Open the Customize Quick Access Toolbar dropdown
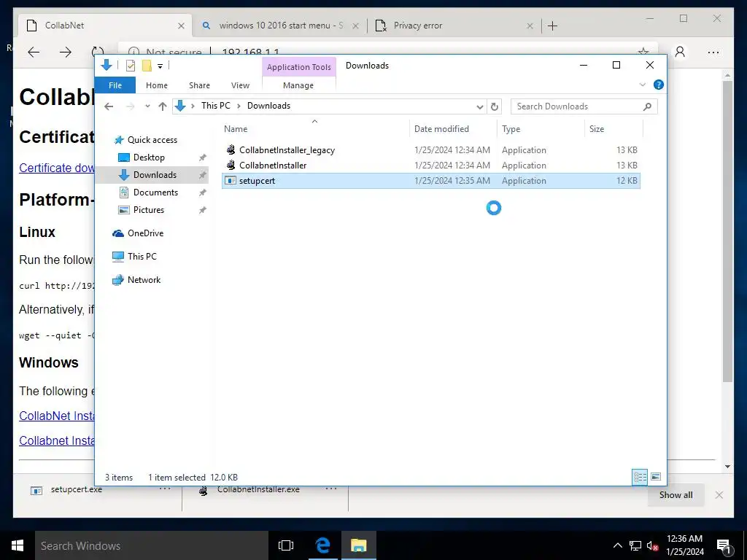Screen dimensions: 747x560 pyautogui.click(x=160, y=66)
